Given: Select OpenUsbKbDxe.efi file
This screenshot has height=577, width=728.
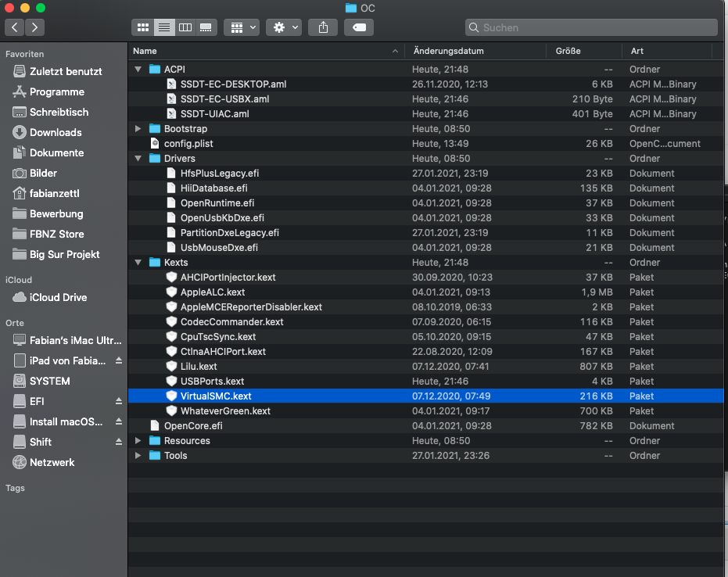Looking at the screenshot, I should [x=425, y=217].
